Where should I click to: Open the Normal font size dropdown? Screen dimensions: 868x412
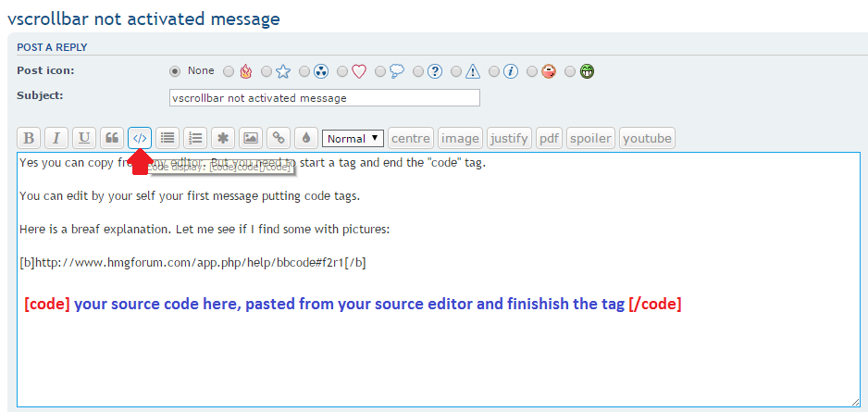[353, 139]
